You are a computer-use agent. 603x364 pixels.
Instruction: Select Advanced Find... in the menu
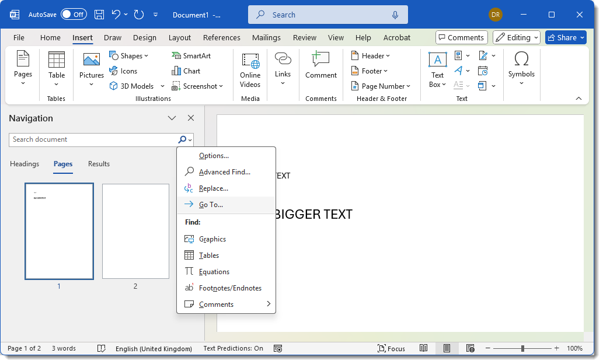[224, 172]
